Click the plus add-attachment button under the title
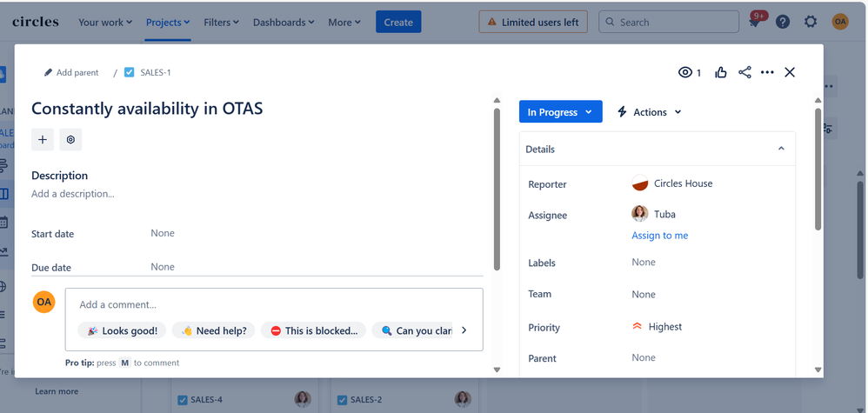868x413 pixels. (x=43, y=139)
